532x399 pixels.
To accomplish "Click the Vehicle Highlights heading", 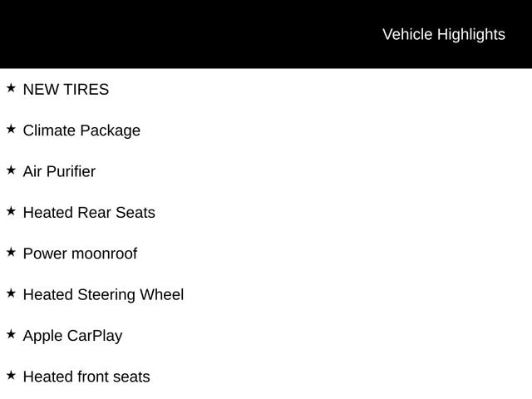I will coord(443,34).
